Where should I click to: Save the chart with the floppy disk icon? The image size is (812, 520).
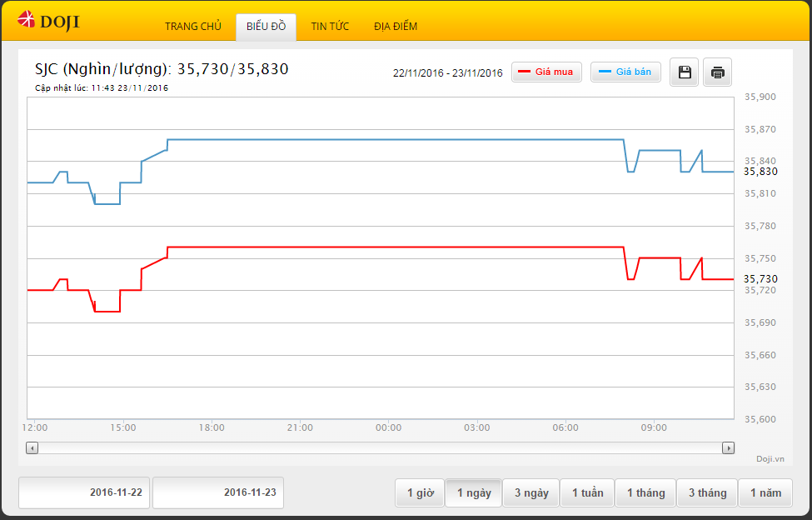click(x=684, y=72)
